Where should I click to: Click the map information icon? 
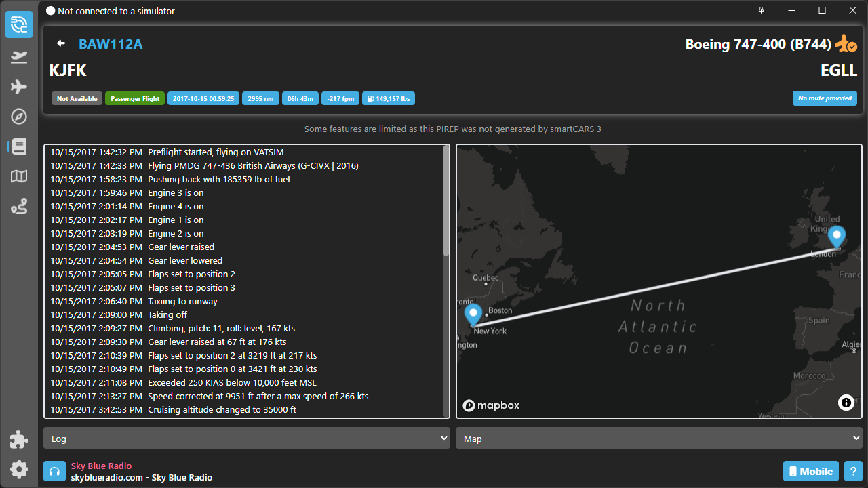click(x=846, y=403)
